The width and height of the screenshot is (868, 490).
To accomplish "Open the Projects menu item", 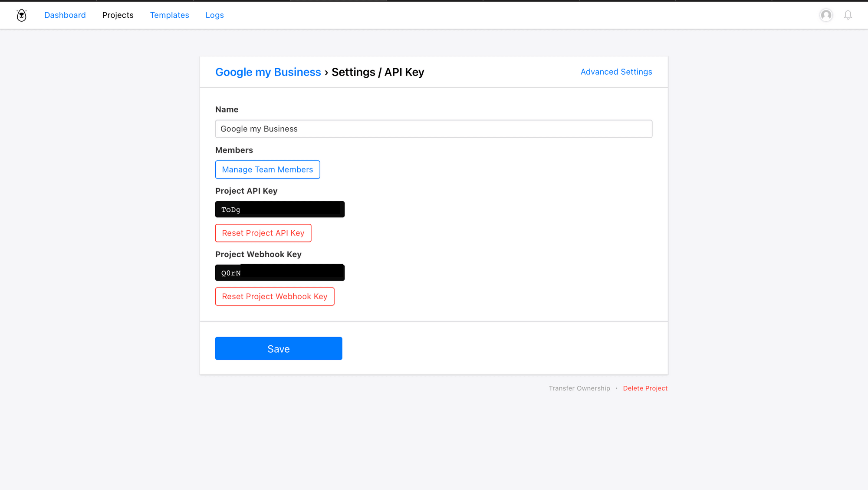I will (118, 15).
